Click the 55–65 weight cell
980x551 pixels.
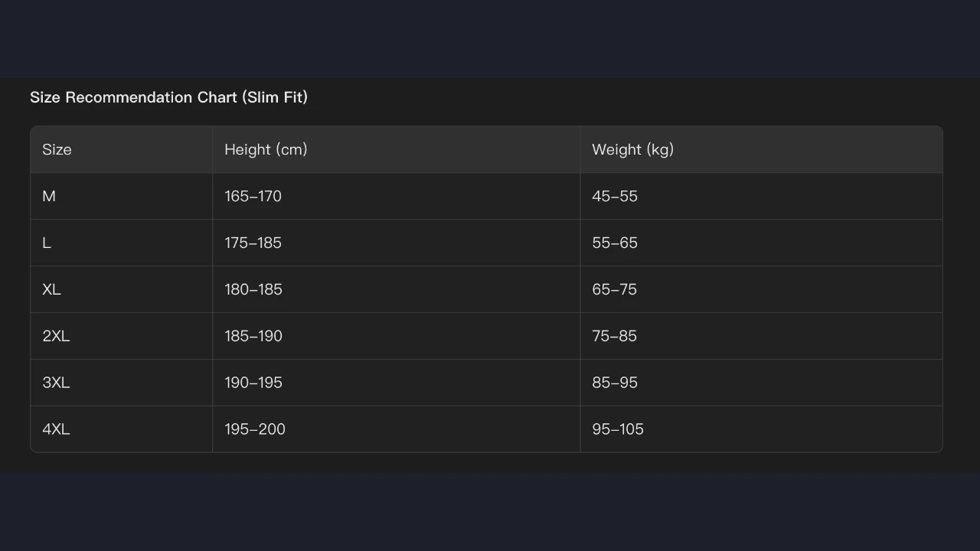tap(614, 243)
